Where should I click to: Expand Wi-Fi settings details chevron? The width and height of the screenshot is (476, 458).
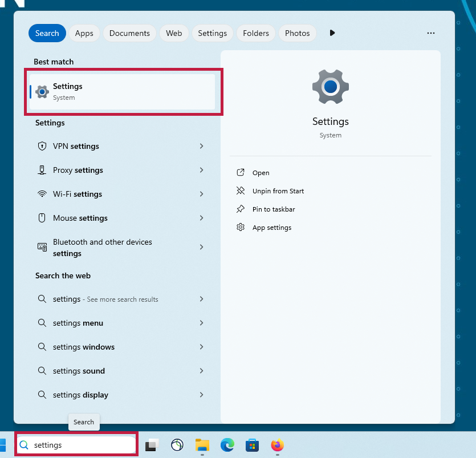[x=201, y=194]
